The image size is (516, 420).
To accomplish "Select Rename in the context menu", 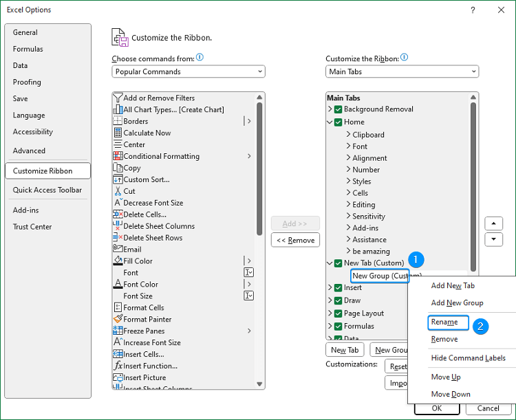I will tap(444, 322).
